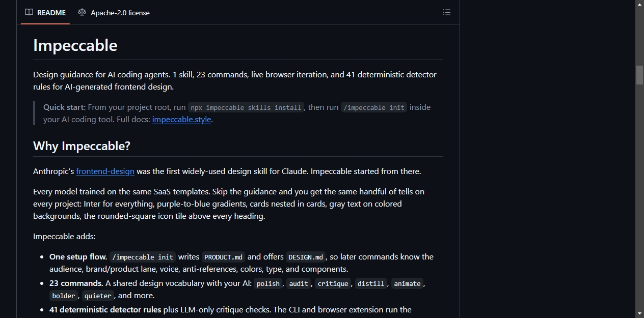
Task: Click the Impeccable main heading
Action: [75, 45]
